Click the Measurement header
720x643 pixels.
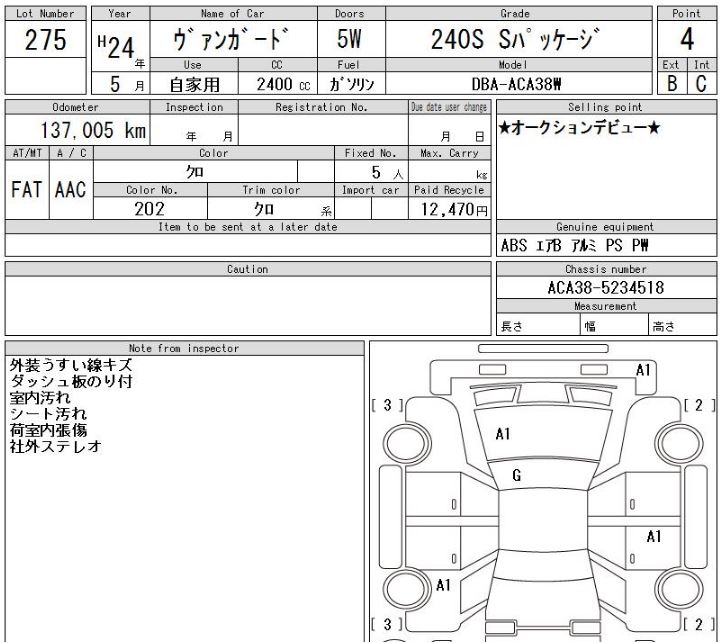[x=606, y=306]
